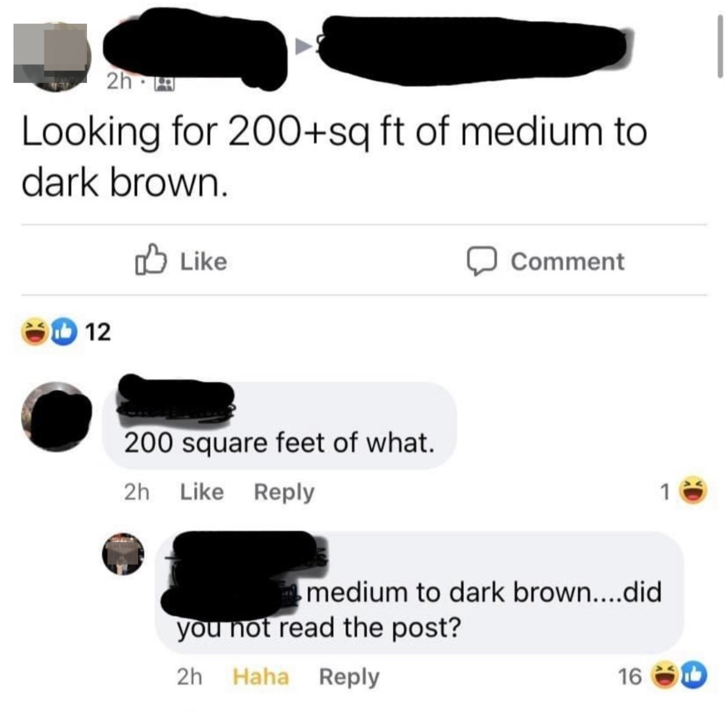Toggle the Haha reaction on the reply
728x713 pixels.
pyautogui.click(x=261, y=677)
